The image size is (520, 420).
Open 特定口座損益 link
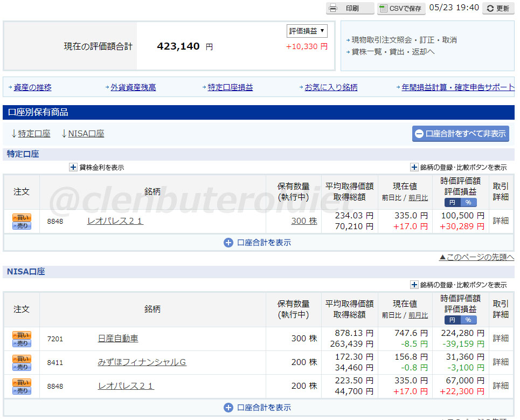point(230,87)
